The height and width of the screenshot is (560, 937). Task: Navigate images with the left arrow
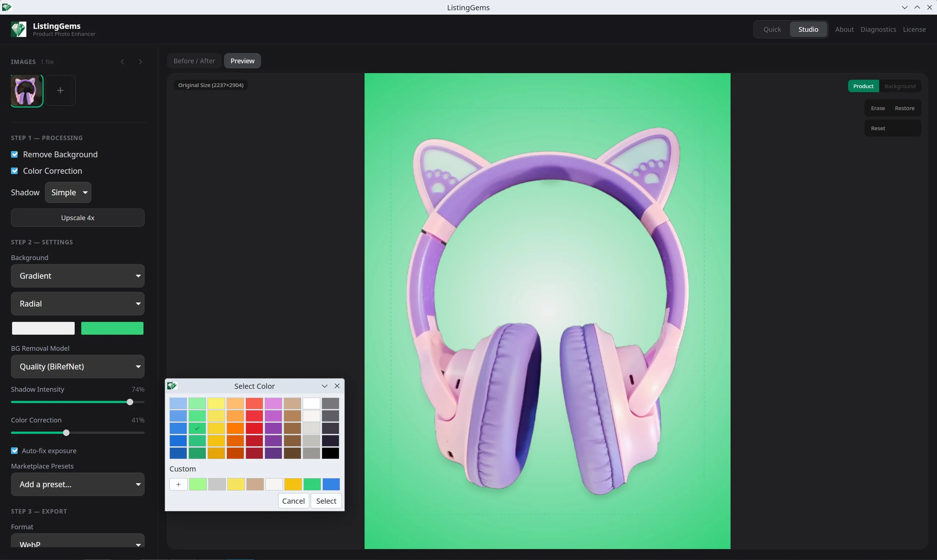pos(122,61)
